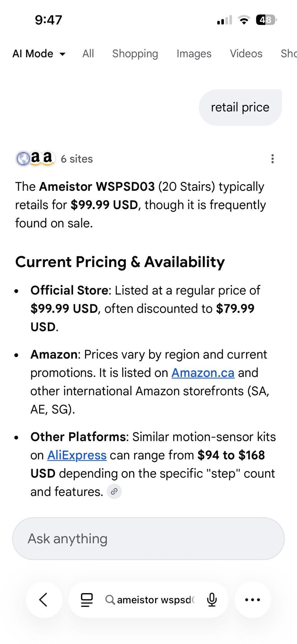Switch to the All tab
This screenshot has width=297, height=644.
point(88,54)
